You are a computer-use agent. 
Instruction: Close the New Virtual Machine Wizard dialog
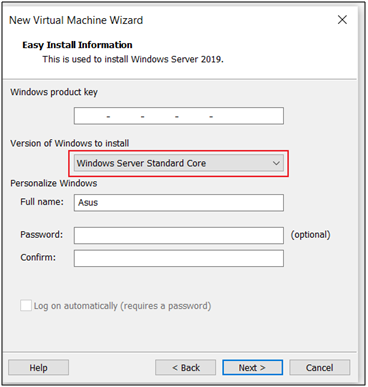pyautogui.click(x=342, y=20)
